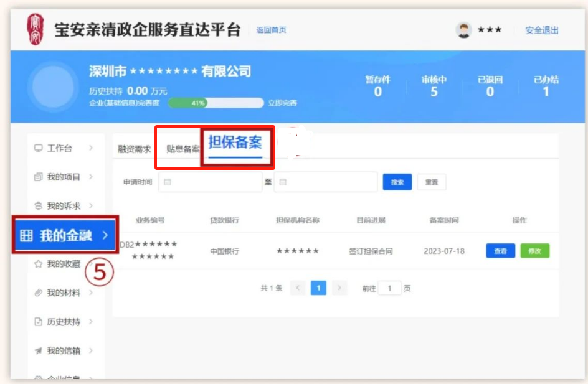Click the 中国银行 table cell

point(224,251)
